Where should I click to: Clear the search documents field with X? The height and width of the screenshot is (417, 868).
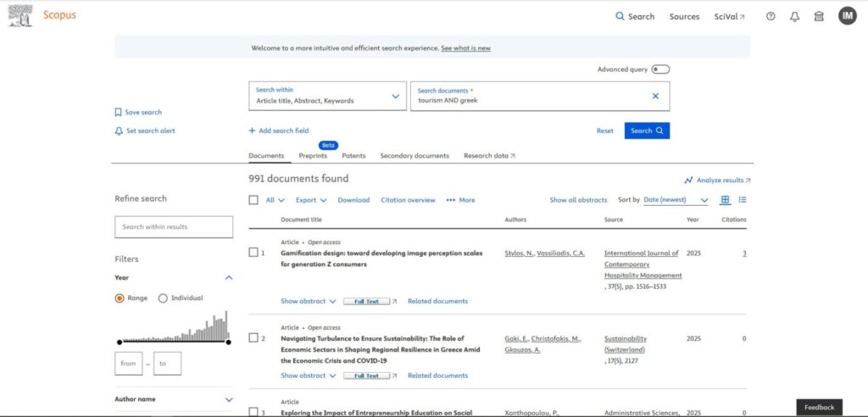pyautogui.click(x=655, y=96)
